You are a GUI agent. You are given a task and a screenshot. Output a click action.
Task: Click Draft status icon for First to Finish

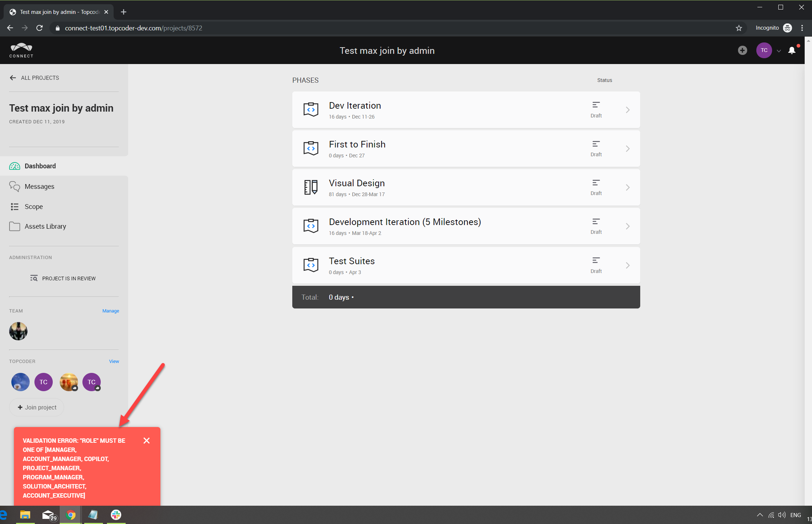(x=596, y=144)
